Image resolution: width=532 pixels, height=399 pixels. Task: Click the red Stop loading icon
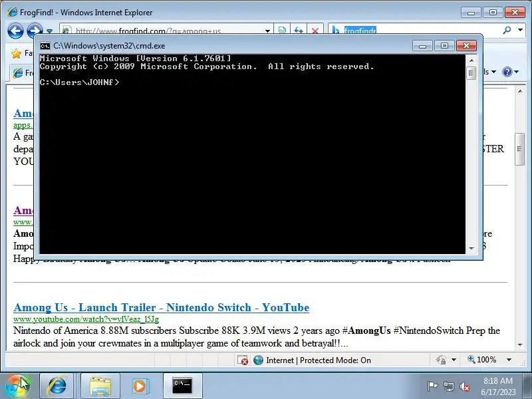[315, 31]
